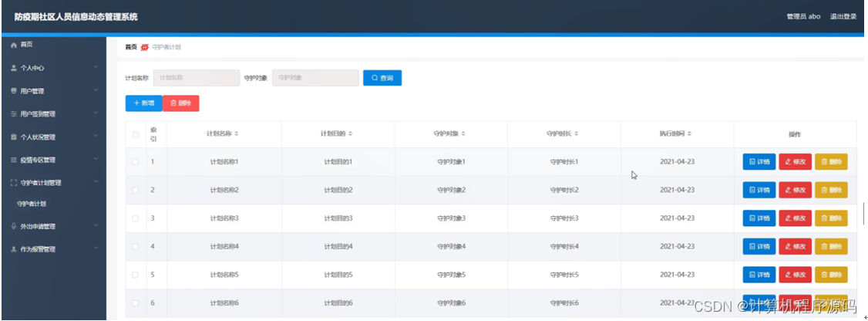Viewport: 868px width, 321px height.
Task: Collapse 守护者计划管理 menu chevron
Action: click(x=96, y=182)
